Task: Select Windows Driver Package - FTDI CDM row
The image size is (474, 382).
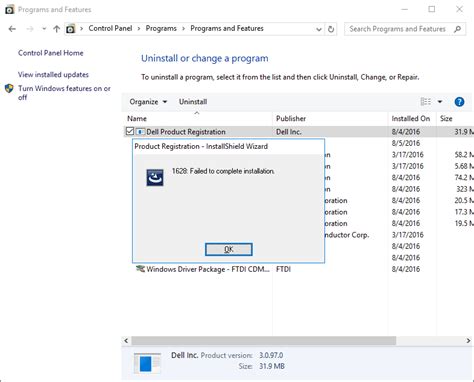Action: (208, 269)
